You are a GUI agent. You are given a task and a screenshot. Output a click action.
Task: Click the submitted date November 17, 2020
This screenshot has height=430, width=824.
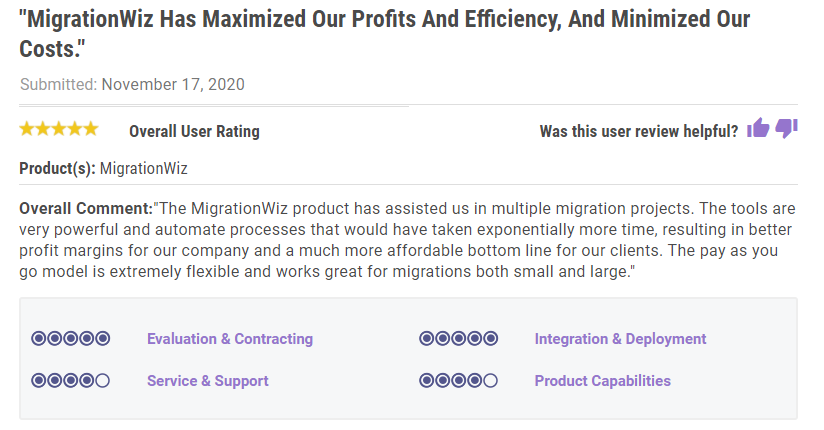click(x=173, y=84)
